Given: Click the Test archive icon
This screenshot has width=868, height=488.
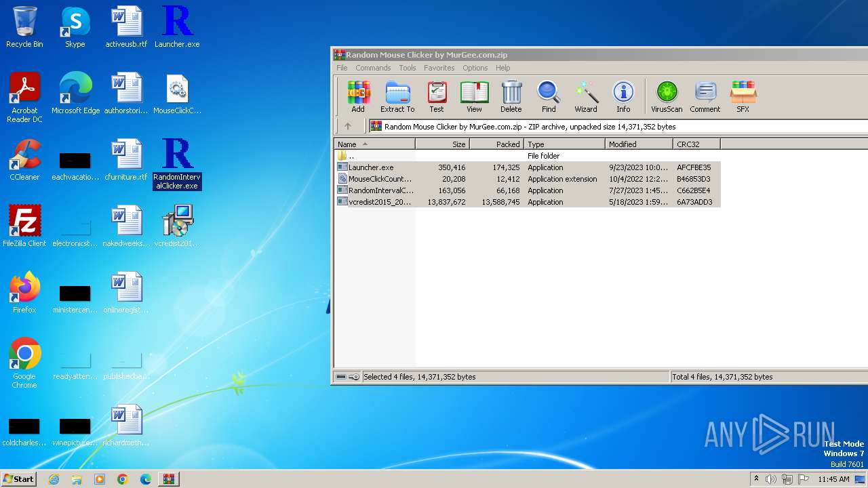Looking at the screenshot, I should pos(437,97).
